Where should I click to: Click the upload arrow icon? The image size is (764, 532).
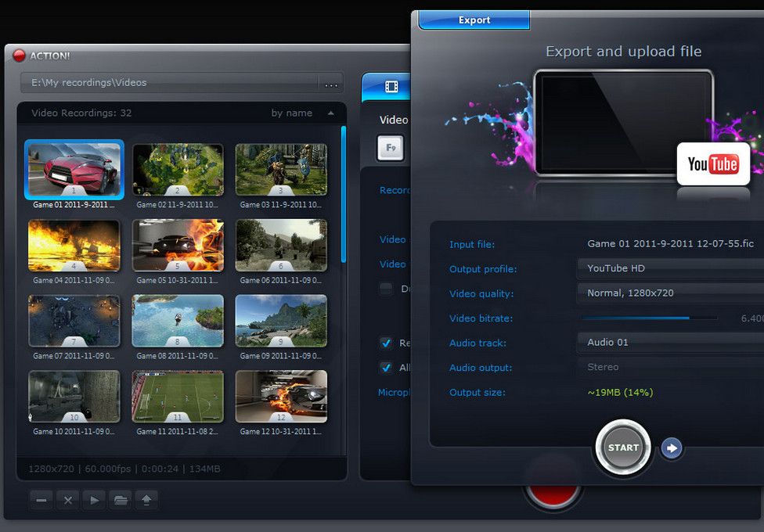coord(146,500)
